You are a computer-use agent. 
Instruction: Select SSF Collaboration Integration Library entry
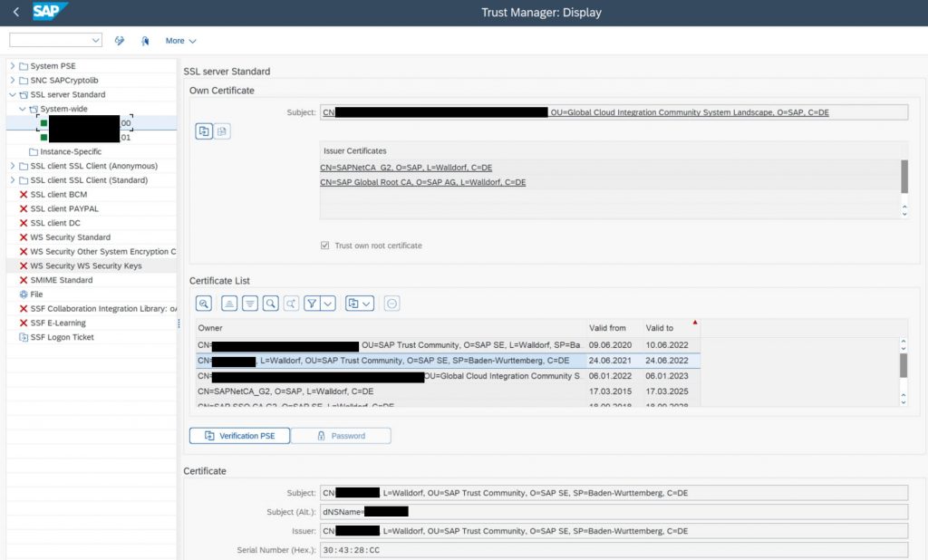103,308
